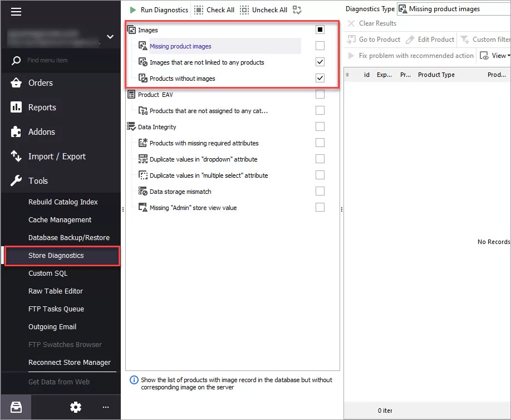Click the Product EAV group icon
511x420 pixels.
(131, 95)
